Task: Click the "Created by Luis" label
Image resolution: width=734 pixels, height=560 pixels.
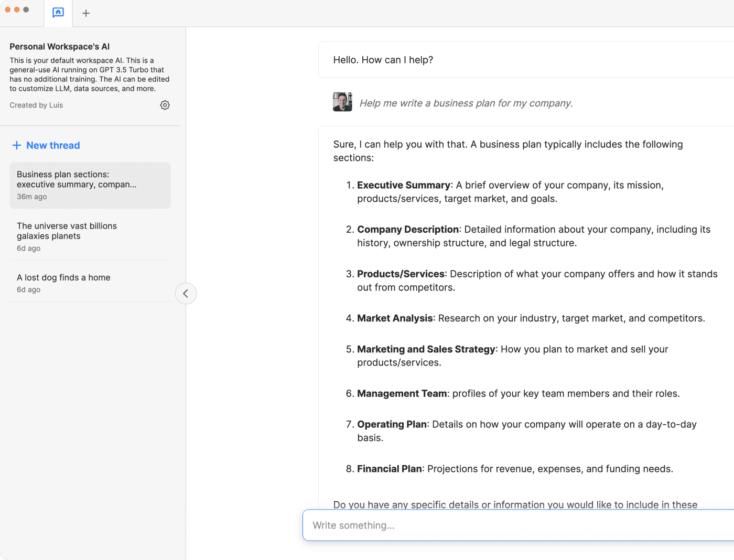Action: click(36, 105)
